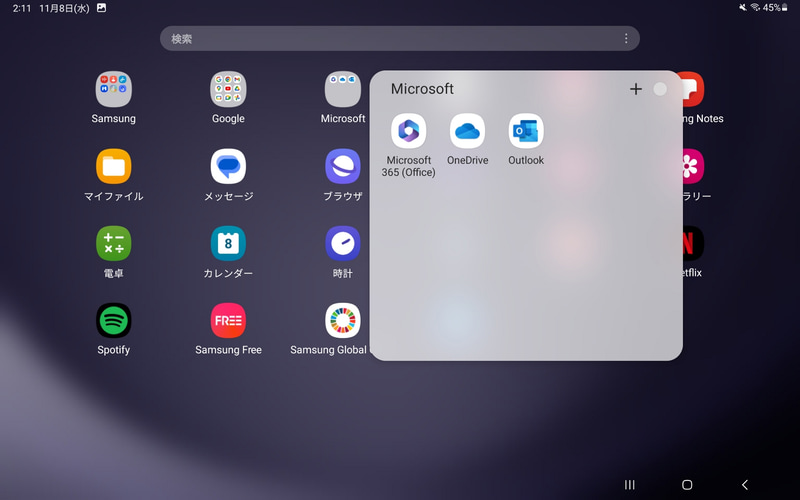The width and height of the screenshot is (800, 500).
Task: Tap the recent apps navigation button
Action: 630,485
